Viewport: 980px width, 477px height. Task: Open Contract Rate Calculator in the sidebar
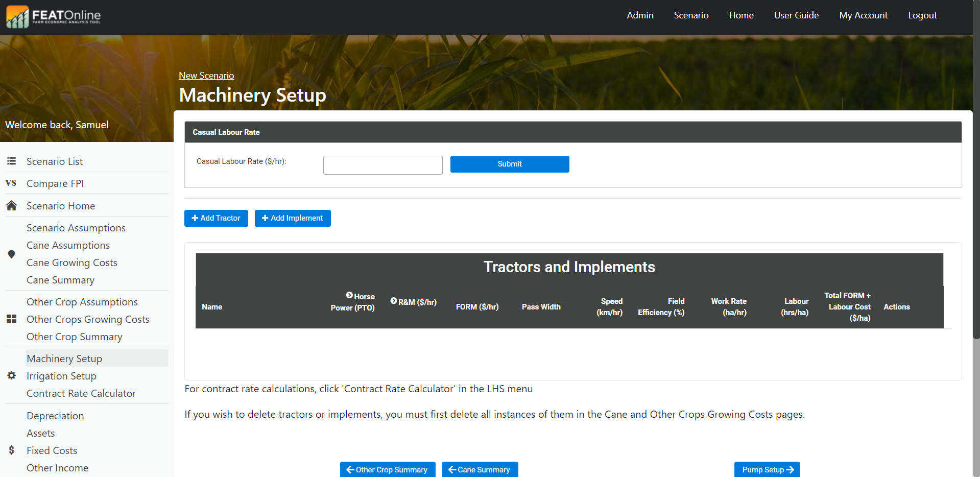[x=81, y=393]
